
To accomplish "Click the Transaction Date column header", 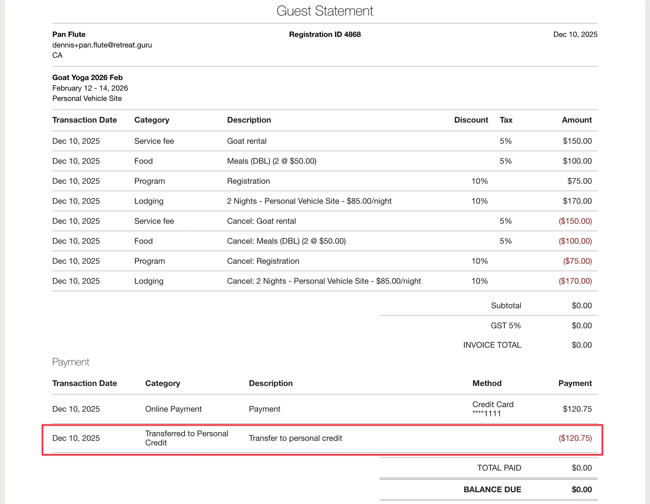I will coord(84,120).
